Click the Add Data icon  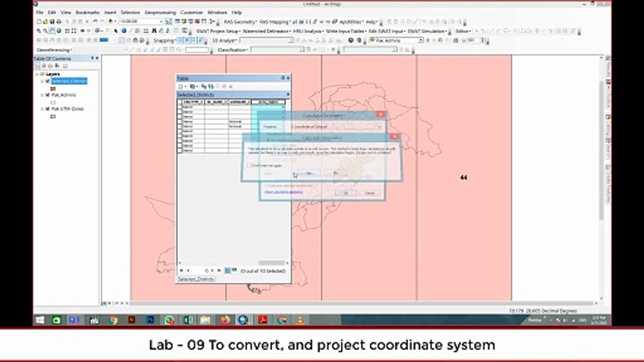click(x=110, y=22)
